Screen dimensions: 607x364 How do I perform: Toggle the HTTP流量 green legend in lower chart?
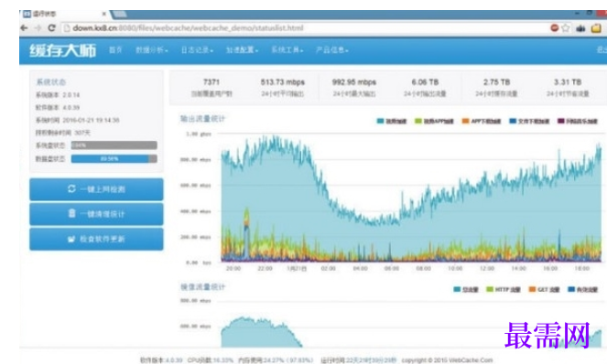click(490, 289)
